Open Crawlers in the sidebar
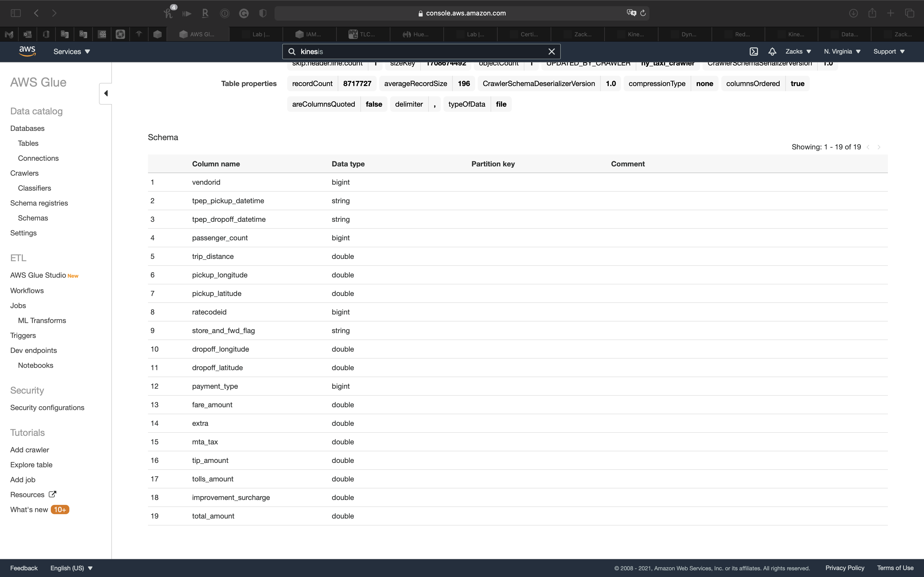 24,173
